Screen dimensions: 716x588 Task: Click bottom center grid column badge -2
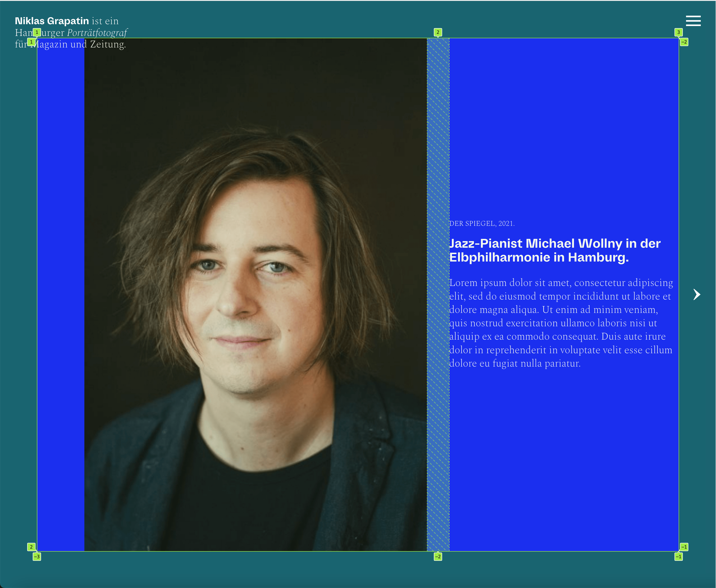click(x=438, y=556)
